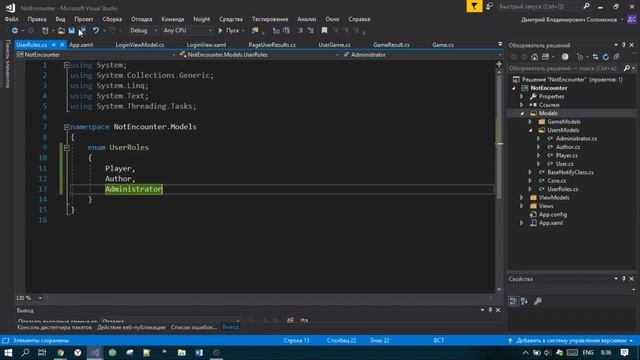Select Core.cs in Solution Explorer
The image size is (640, 360).
pyautogui.click(x=556, y=181)
